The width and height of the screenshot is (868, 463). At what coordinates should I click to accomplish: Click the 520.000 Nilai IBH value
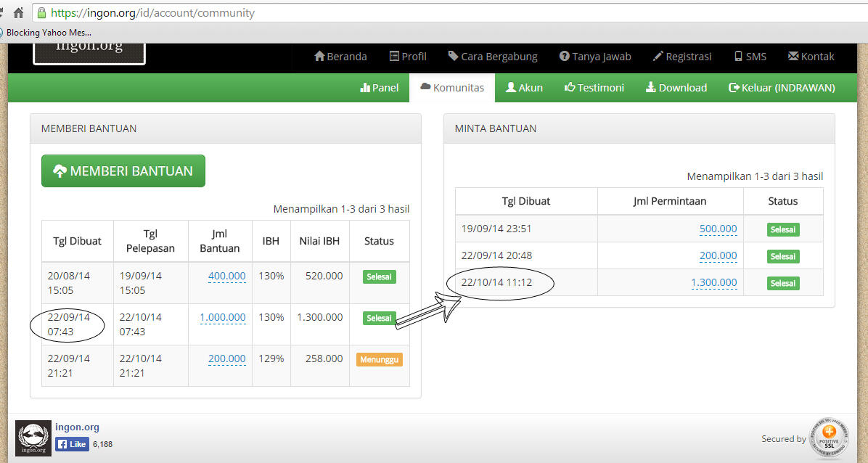[x=324, y=276]
